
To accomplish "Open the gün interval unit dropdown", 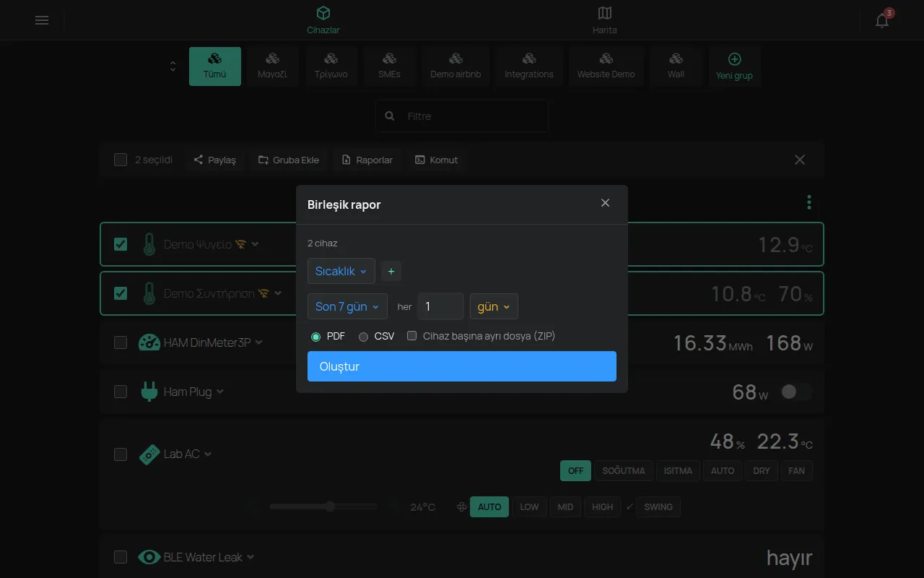I will coord(494,306).
